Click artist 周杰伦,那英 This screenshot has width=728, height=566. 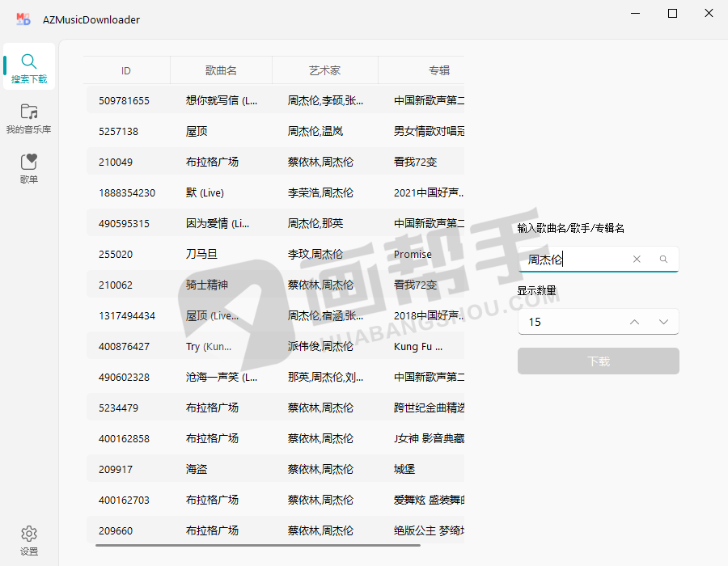(315, 223)
